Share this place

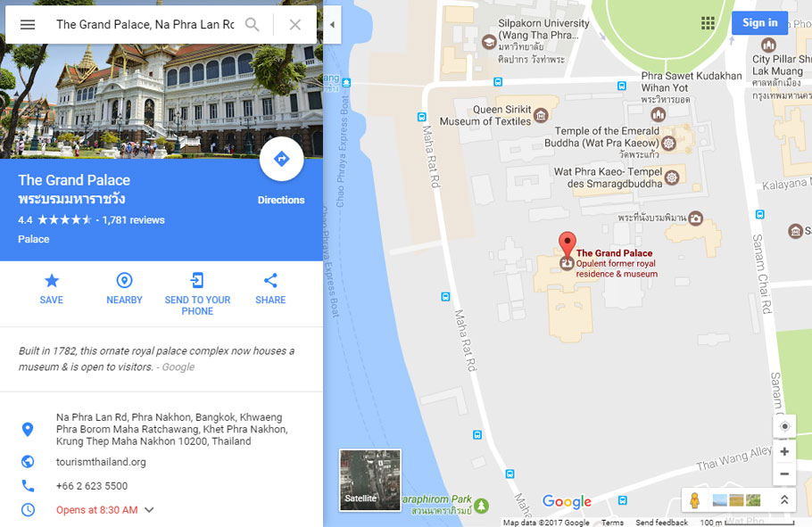[x=270, y=289]
